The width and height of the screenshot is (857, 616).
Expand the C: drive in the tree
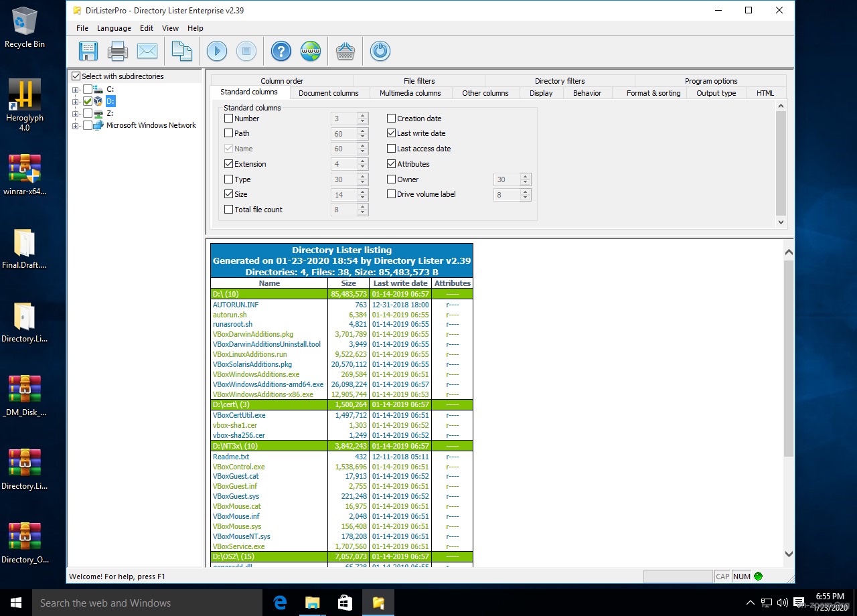(x=76, y=88)
